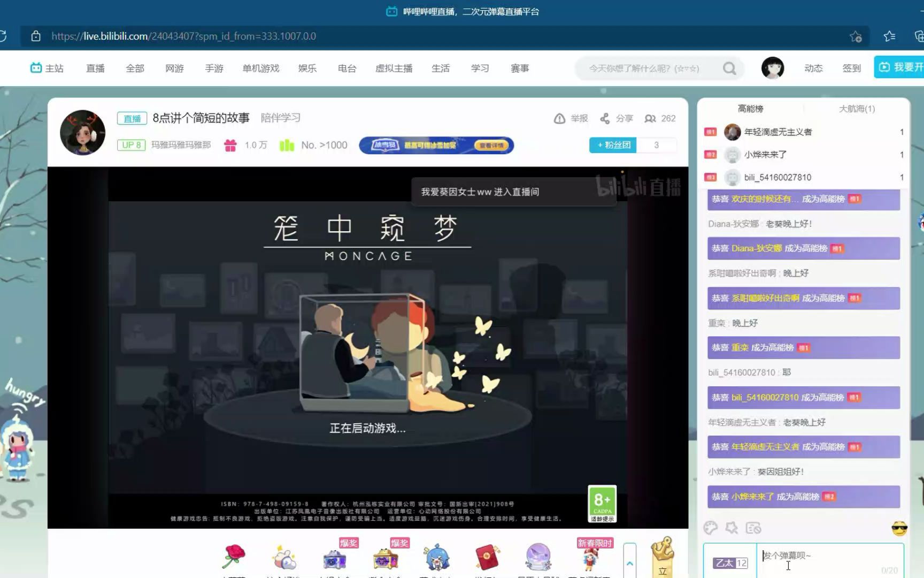Click the streamer's profile avatar
This screenshot has width=924, height=578.
pos(82,132)
